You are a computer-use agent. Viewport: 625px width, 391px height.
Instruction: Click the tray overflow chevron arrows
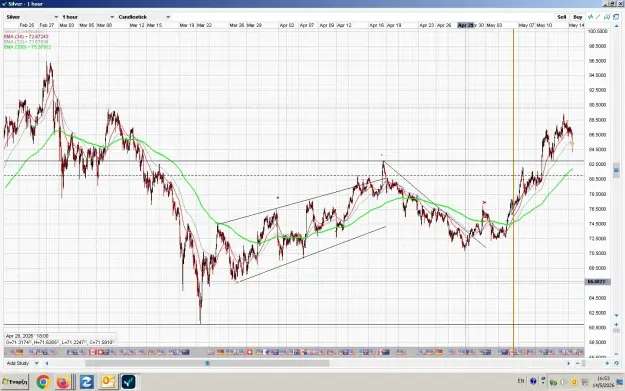point(543,381)
